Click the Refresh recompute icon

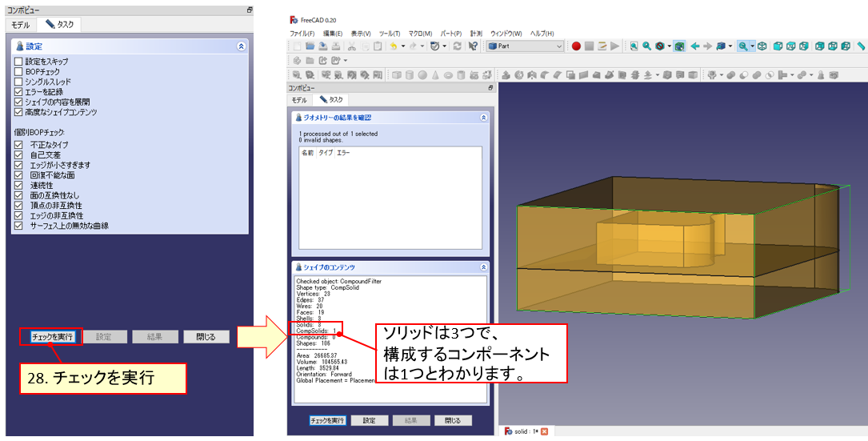(x=458, y=46)
